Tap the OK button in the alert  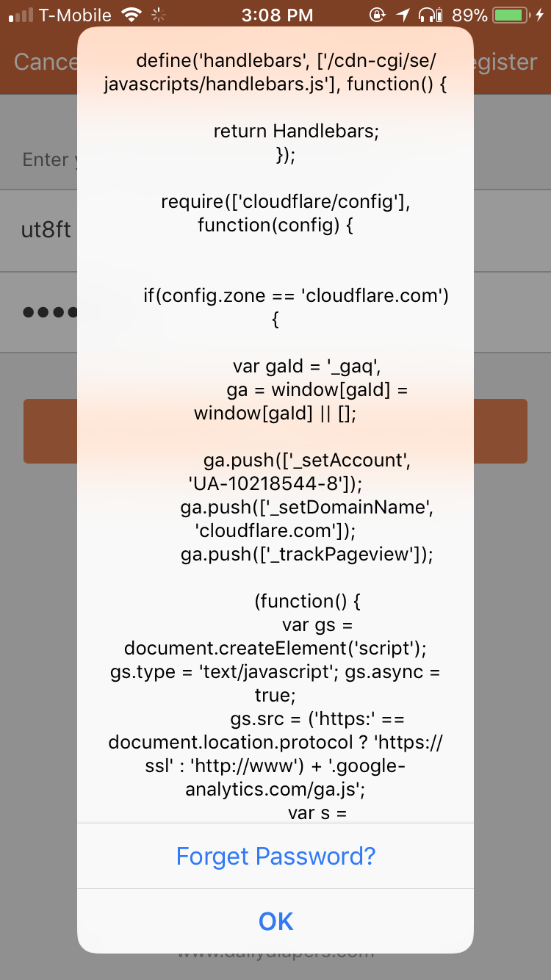(275, 921)
